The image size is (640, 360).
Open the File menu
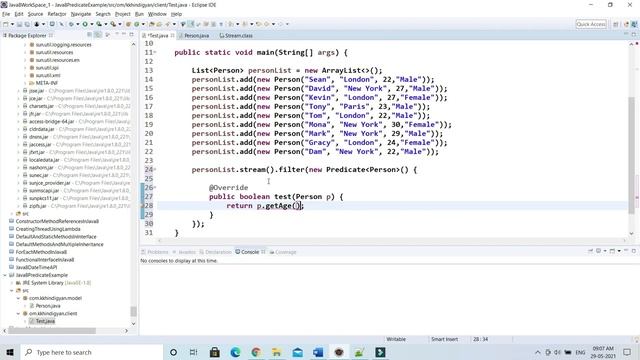pyautogui.click(x=6, y=14)
